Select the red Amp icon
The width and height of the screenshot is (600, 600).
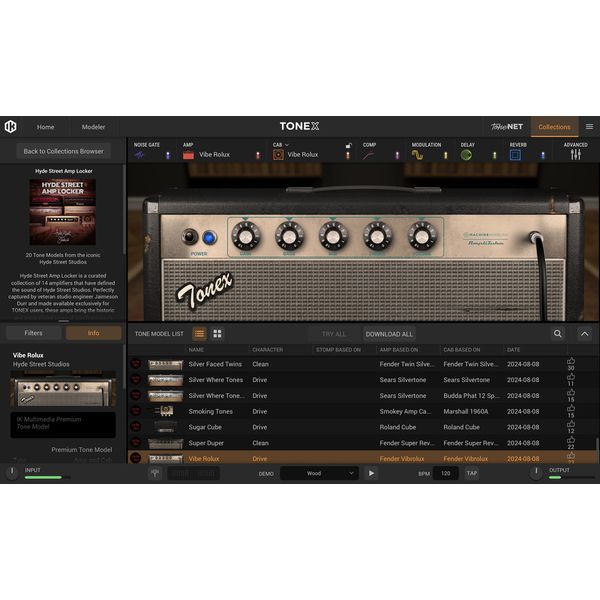(188, 155)
